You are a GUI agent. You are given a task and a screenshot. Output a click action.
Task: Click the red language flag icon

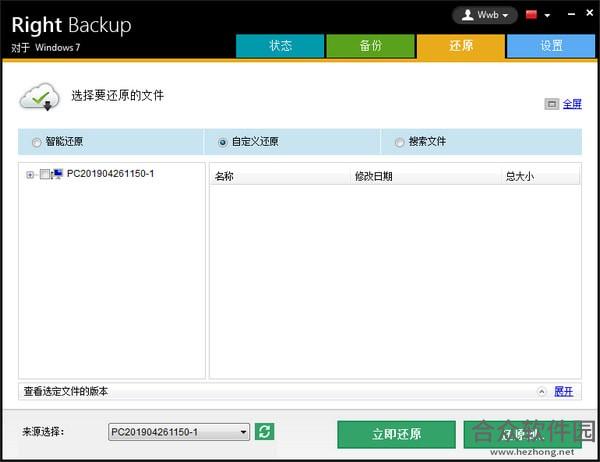tap(531, 15)
